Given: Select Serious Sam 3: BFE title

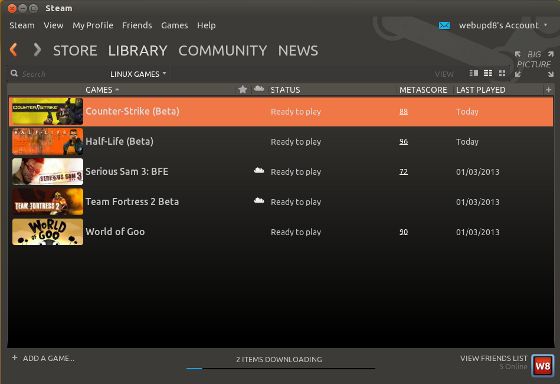Looking at the screenshot, I should 127,171.
